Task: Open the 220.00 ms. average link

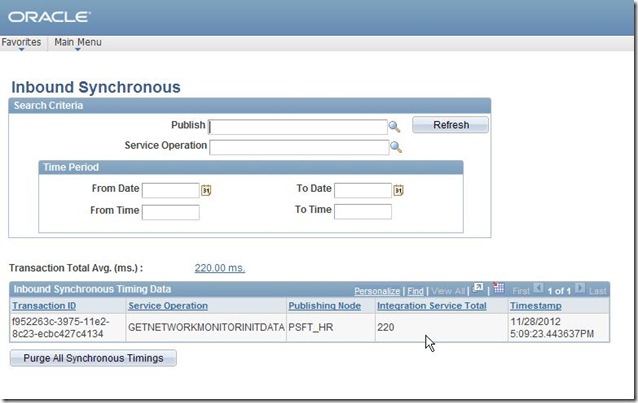Action: (x=220, y=268)
